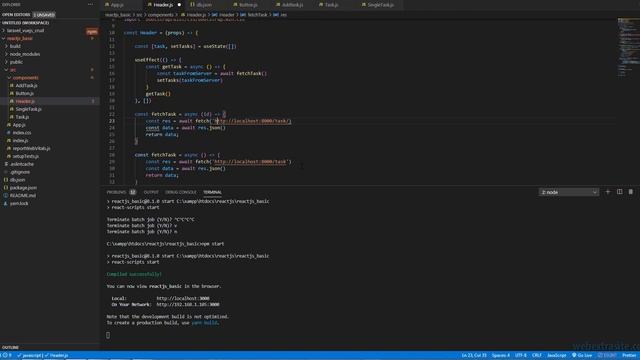Image resolution: width=640 pixels, height=360 pixels.
Task: Open yarn.lock file
Action: [x=19, y=204]
